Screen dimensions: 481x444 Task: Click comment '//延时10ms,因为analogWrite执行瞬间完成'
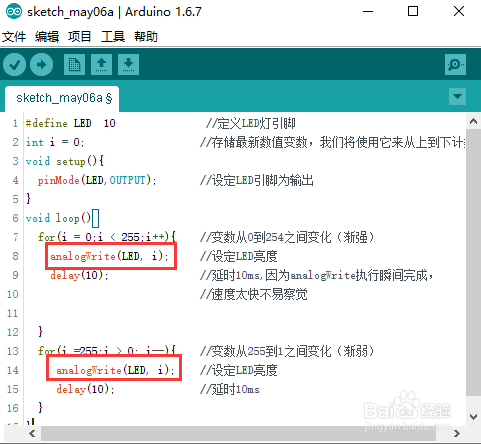(317, 275)
